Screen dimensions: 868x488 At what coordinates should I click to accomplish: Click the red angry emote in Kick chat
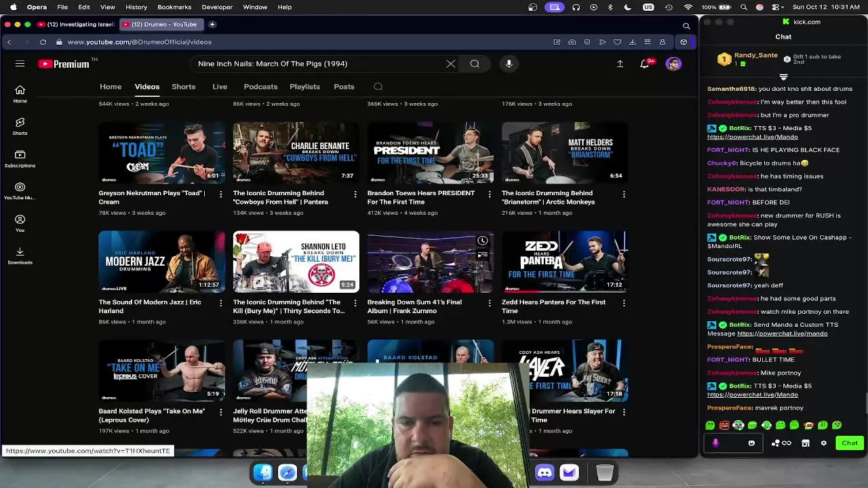pos(724,426)
